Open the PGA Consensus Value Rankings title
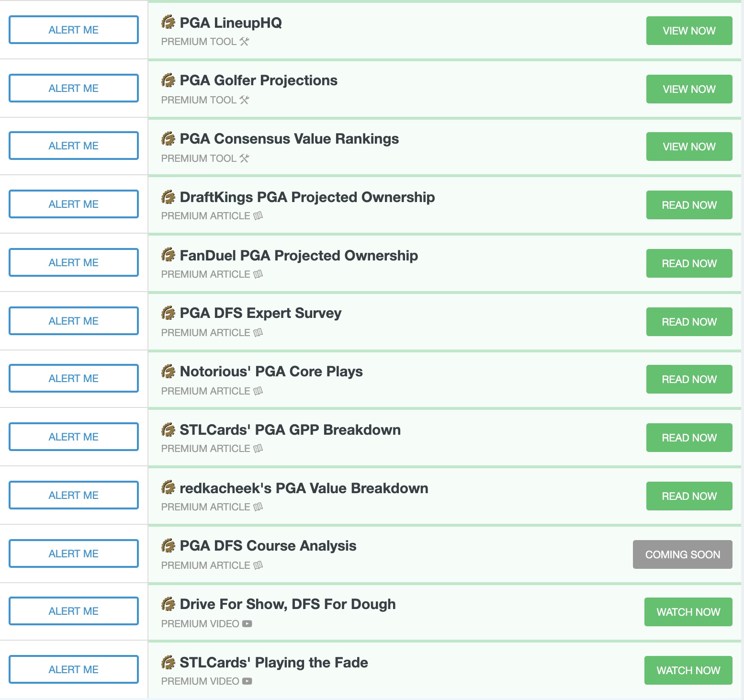 [289, 139]
